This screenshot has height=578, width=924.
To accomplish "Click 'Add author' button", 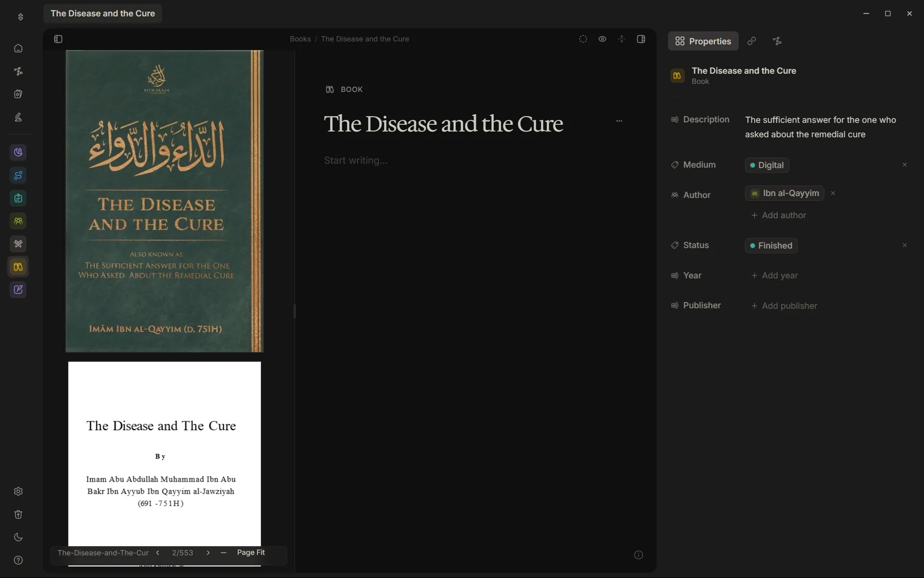I will click(779, 215).
